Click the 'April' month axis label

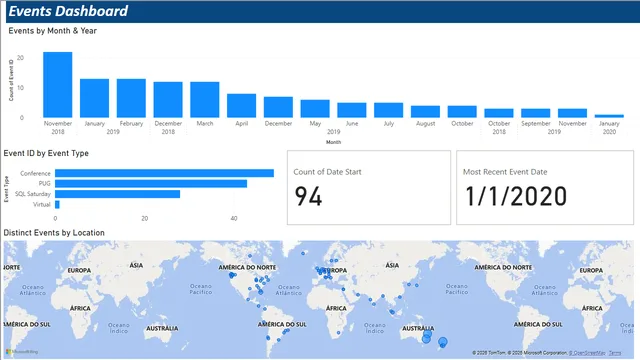(241, 123)
